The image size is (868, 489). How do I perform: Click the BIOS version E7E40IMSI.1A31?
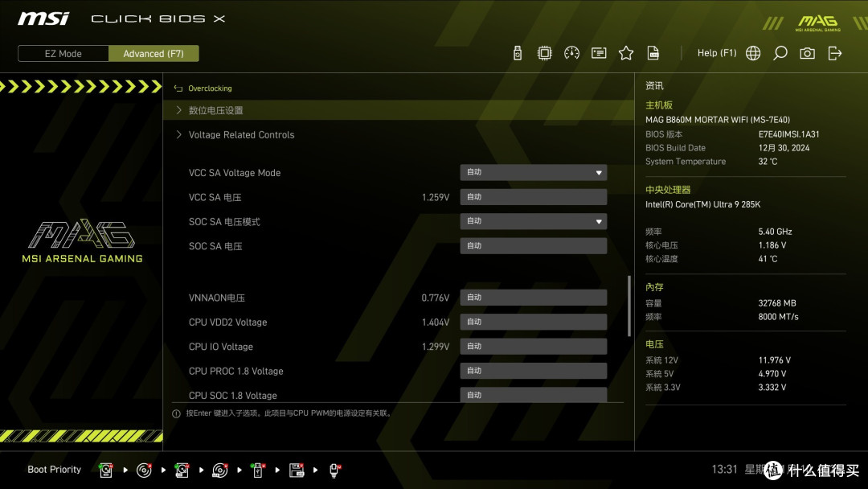click(789, 134)
